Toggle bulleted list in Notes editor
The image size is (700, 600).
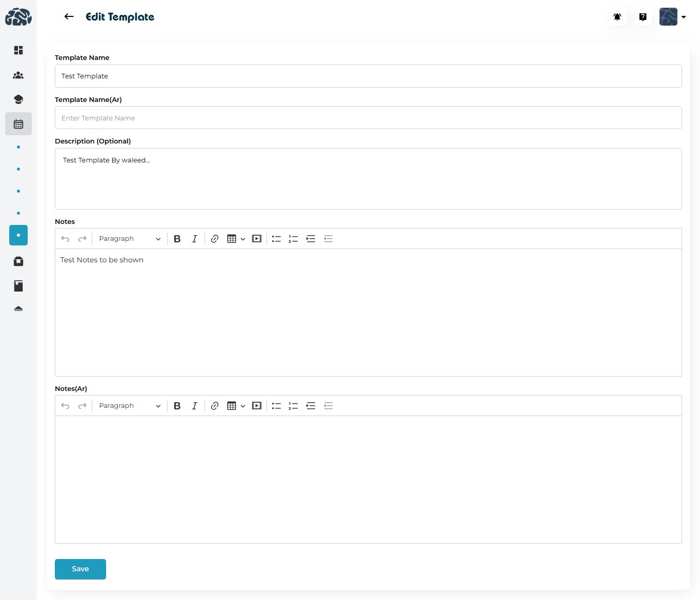click(x=276, y=239)
